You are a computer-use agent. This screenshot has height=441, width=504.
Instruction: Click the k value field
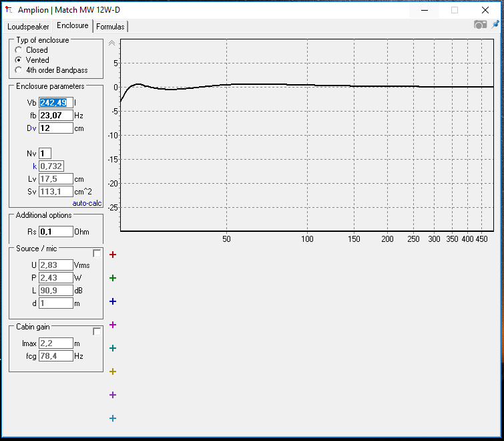(51, 166)
